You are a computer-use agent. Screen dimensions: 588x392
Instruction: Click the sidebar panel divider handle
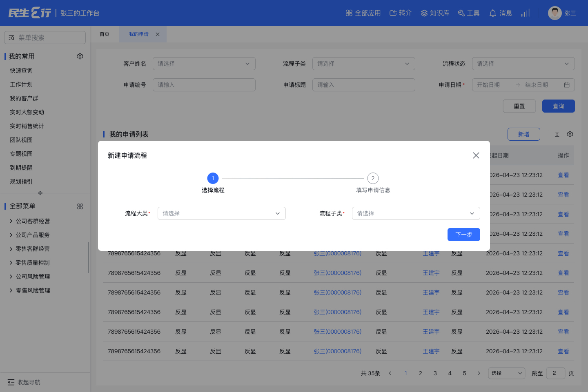coord(40,193)
